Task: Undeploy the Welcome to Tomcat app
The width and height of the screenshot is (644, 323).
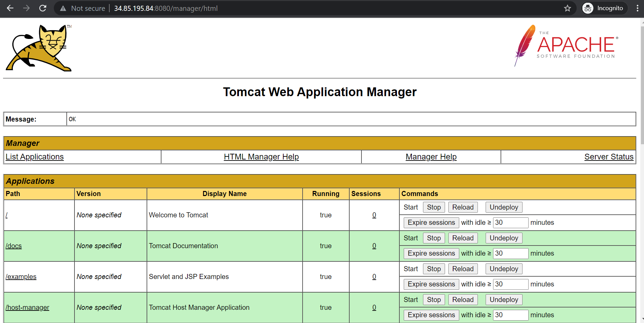Action: coord(504,207)
